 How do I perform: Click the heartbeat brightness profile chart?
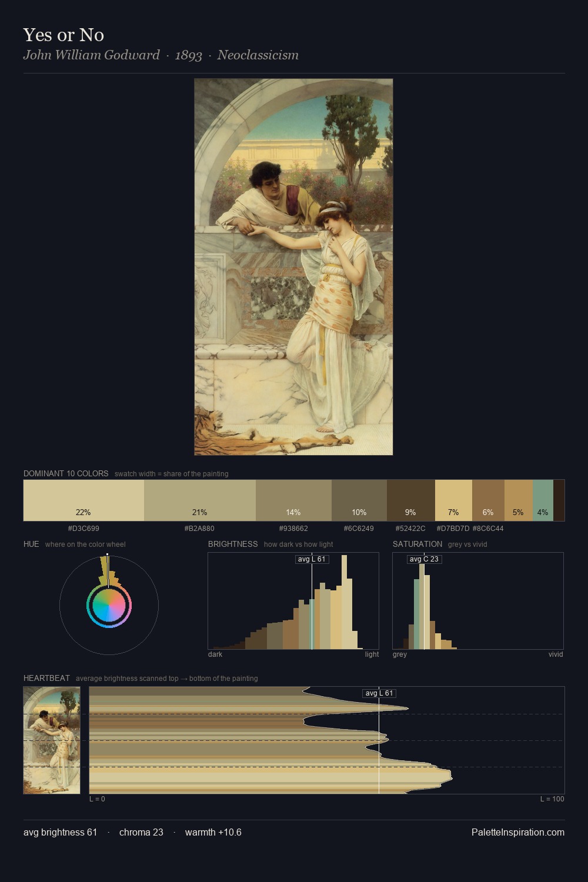(x=327, y=740)
